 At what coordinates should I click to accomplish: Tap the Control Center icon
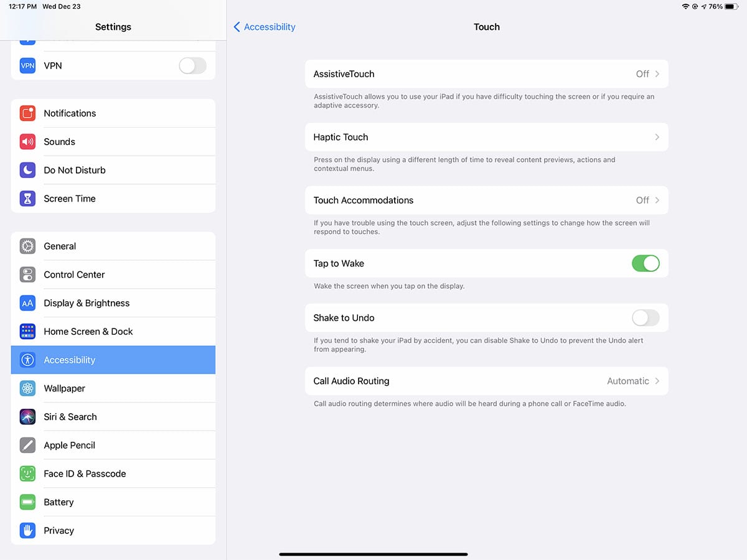(27, 274)
